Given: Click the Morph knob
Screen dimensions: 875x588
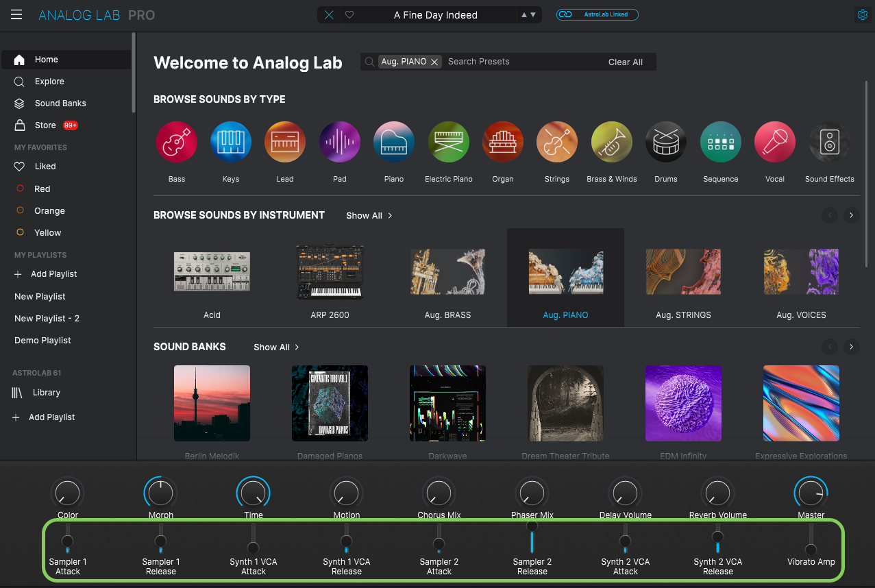Looking at the screenshot, I should 160,493.
